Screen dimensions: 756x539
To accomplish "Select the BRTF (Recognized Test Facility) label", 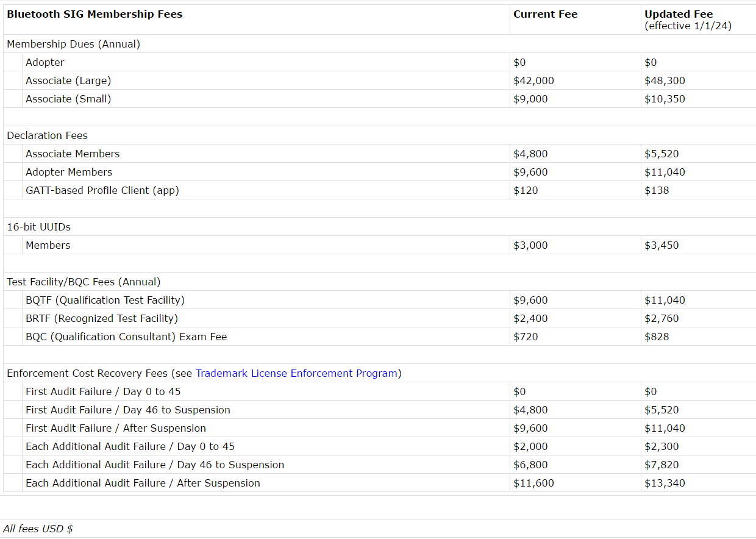I will point(102,318).
